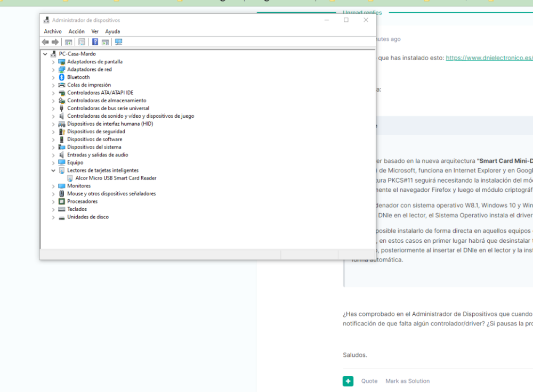Click the Bluetooth category icon

click(x=61, y=77)
